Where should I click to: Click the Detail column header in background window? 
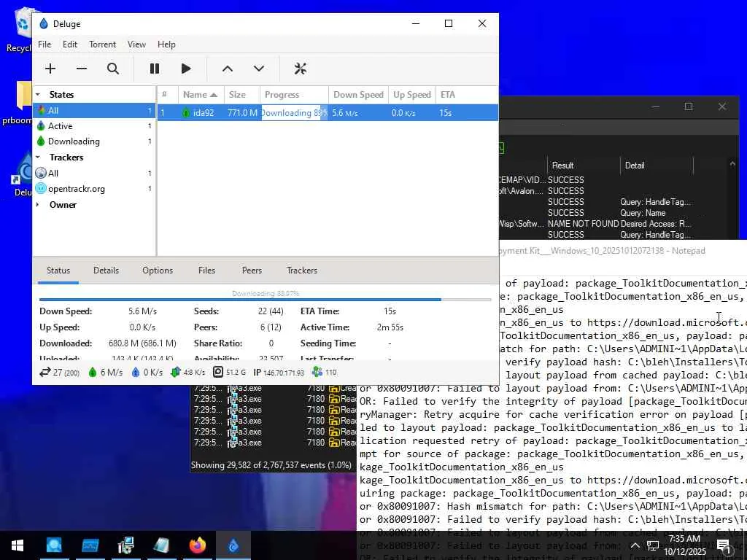[657, 166]
